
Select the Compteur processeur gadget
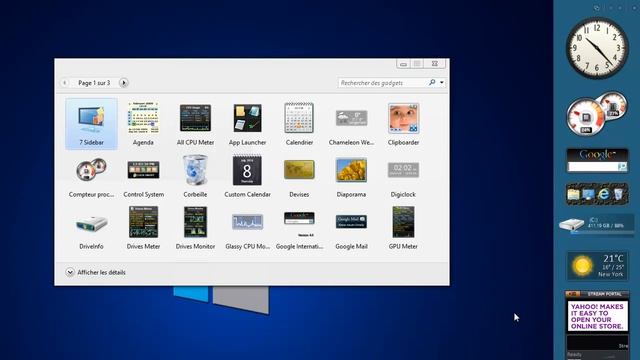coord(91,176)
